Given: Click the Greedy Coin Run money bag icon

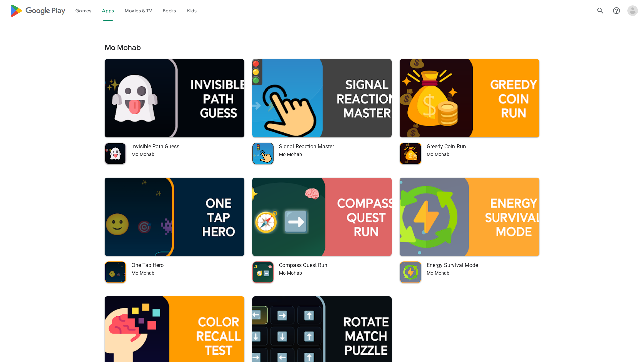Looking at the screenshot, I should [411, 154].
